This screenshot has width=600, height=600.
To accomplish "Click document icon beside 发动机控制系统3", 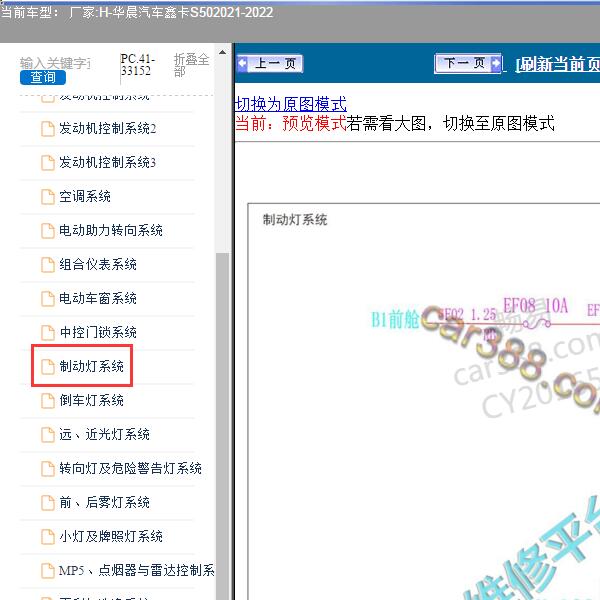I will (x=48, y=162).
